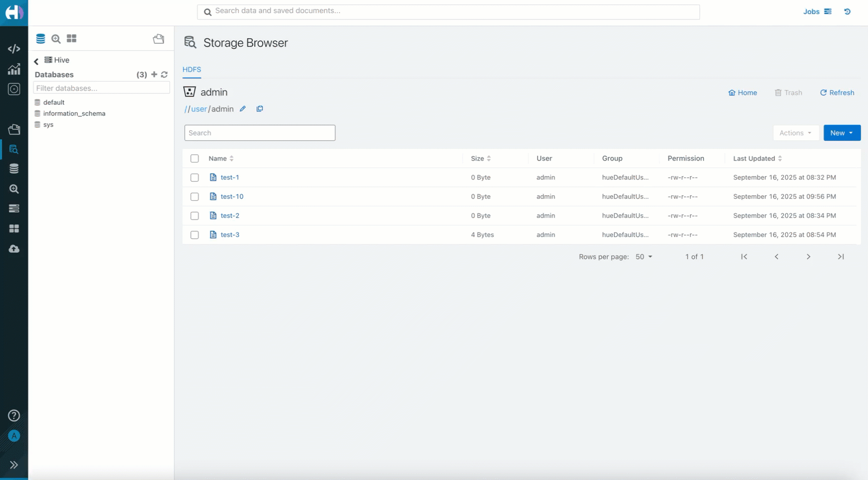
Task: Open the query history icon at top right
Action: pyautogui.click(x=847, y=12)
